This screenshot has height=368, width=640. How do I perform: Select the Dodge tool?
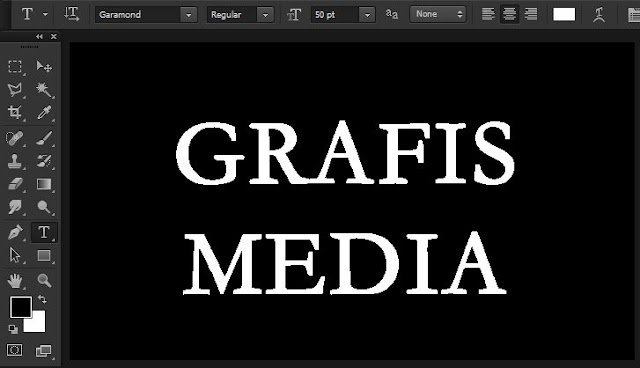(x=44, y=207)
